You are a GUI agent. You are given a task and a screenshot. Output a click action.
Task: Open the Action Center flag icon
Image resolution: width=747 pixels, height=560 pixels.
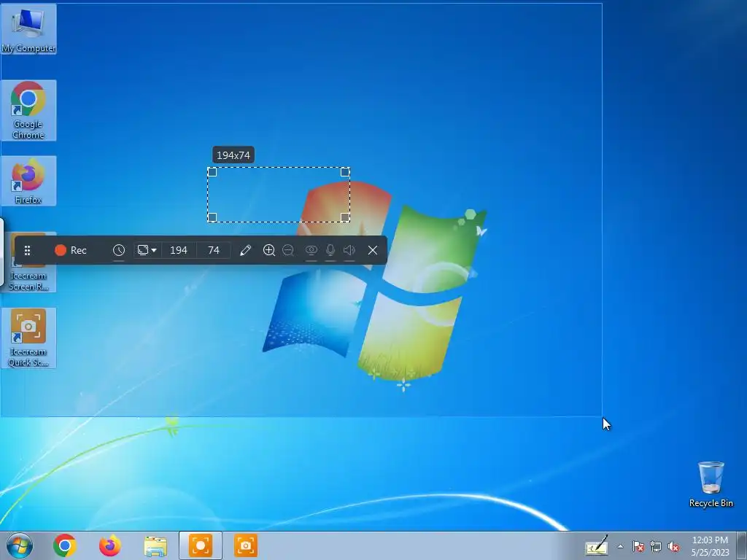click(638, 546)
